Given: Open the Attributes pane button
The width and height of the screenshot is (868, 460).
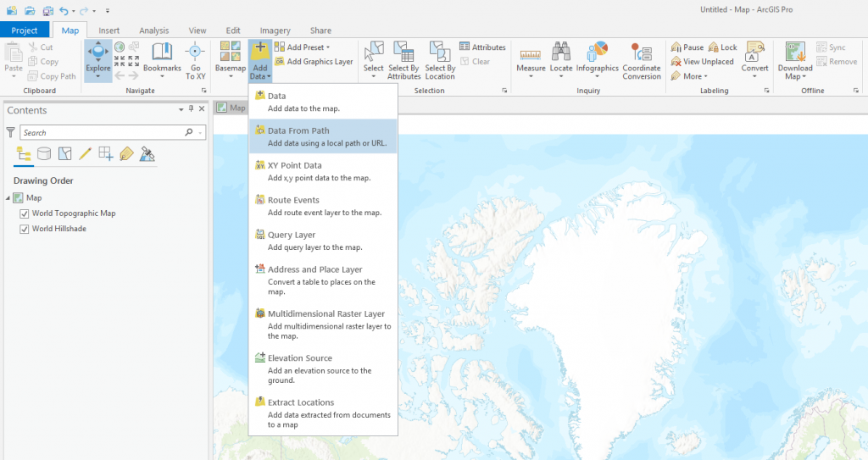Looking at the screenshot, I should tap(482, 47).
